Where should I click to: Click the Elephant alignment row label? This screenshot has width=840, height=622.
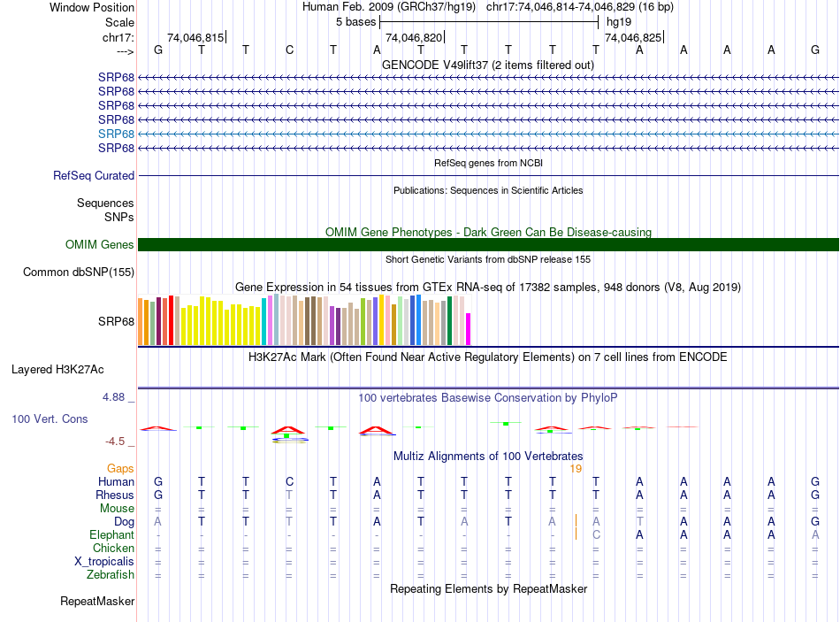pyautogui.click(x=112, y=534)
